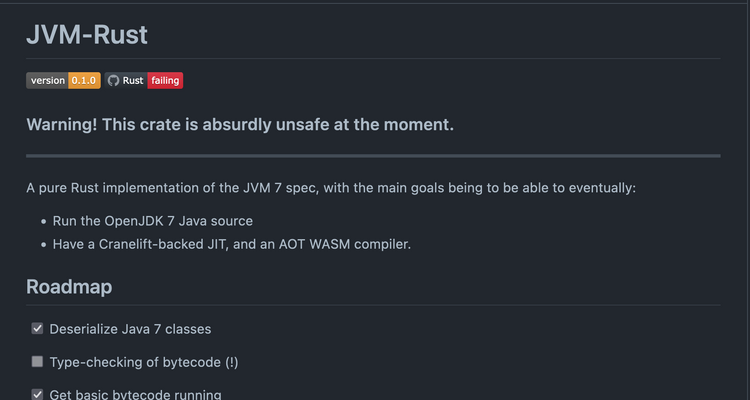Click the Roadmap section heading
The image size is (750, 400).
(x=69, y=287)
